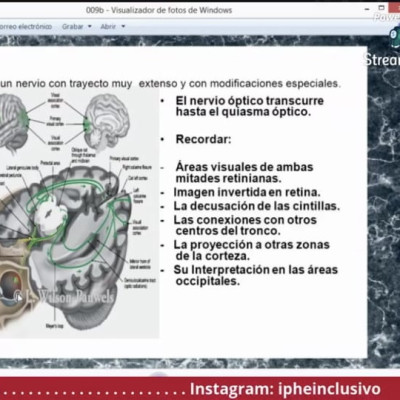Maximize the photo viewer window
The width and height of the screenshot is (400, 400).
click(x=382, y=8)
